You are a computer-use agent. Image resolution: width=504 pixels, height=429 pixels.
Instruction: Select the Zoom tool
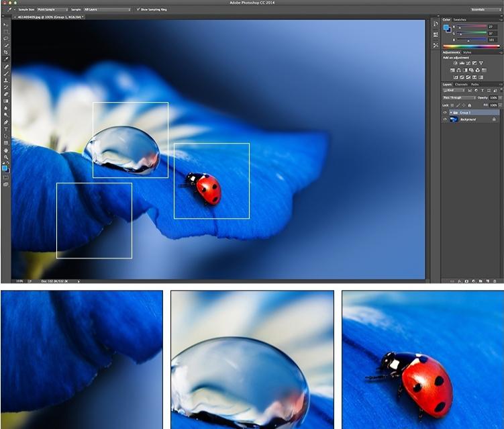point(6,157)
